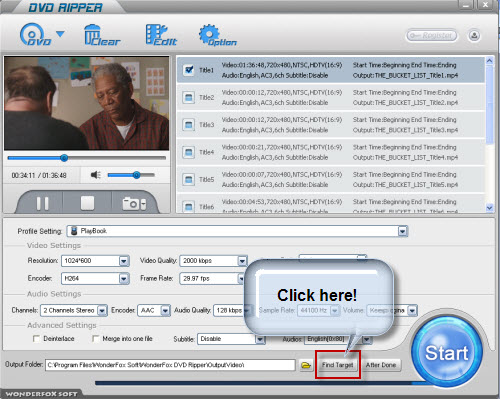500x399 pixels.
Task: Click the volume slider handle
Action: (136, 175)
